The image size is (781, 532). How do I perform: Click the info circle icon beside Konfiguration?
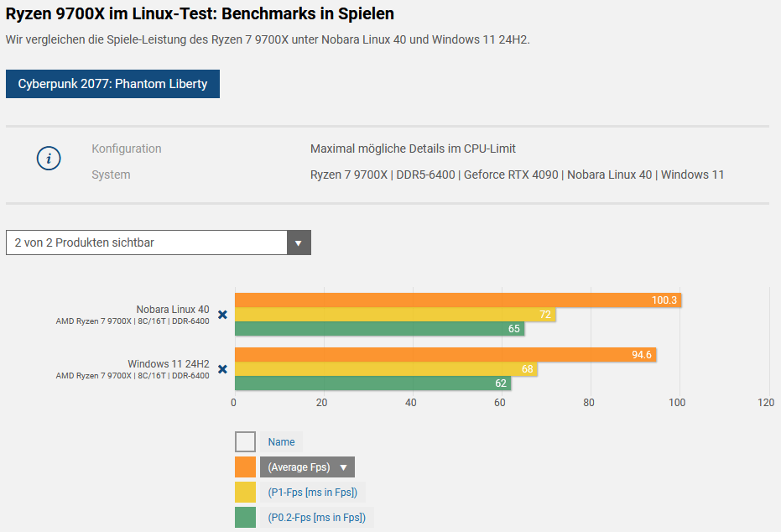49,159
